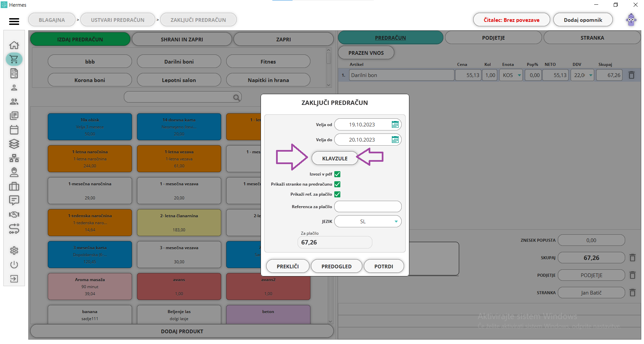Select the Fitnes category

coord(268,62)
